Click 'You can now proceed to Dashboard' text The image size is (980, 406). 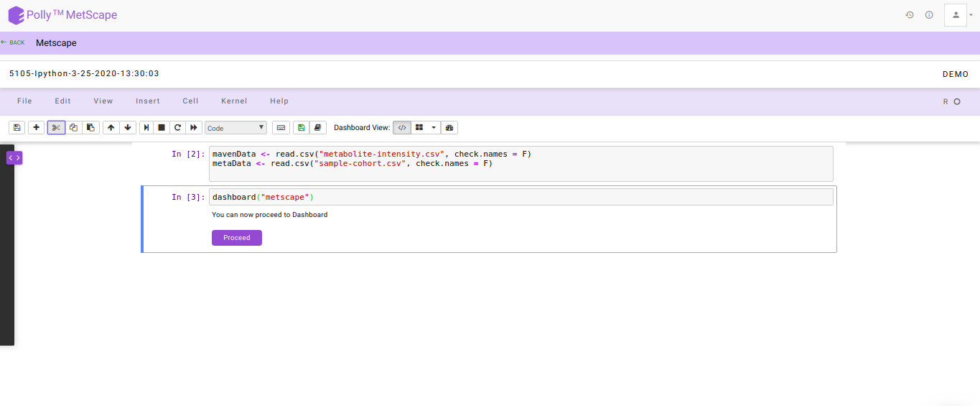click(x=269, y=215)
